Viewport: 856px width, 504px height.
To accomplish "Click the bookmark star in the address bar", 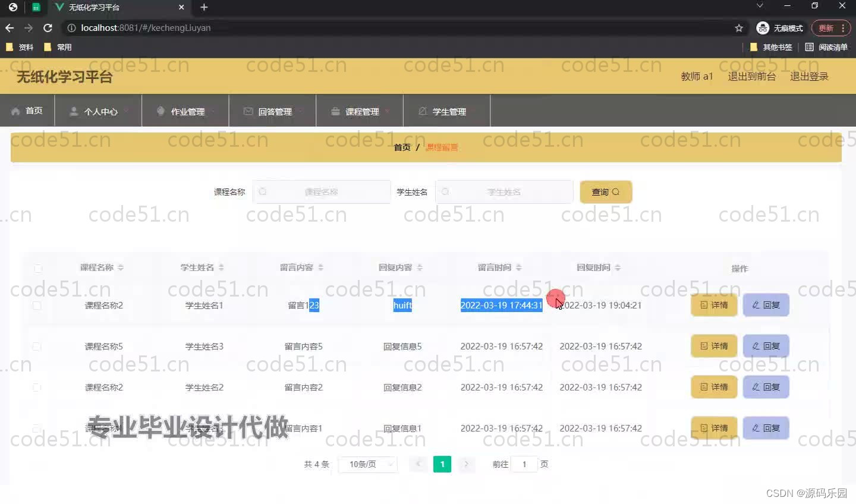I will click(738, 27).
